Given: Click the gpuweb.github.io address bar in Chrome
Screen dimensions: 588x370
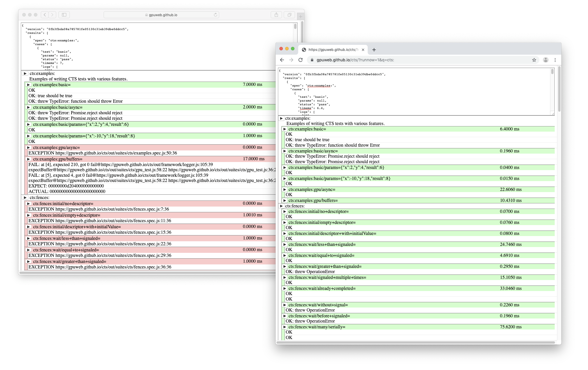Looking at the screenshot, I should tap(356, 60).
